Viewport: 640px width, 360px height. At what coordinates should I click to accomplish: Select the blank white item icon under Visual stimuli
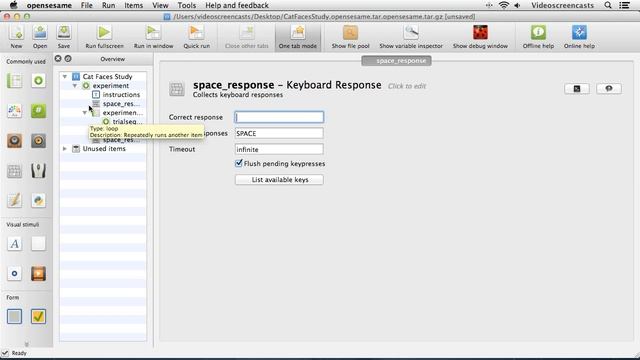pos(38,244)
